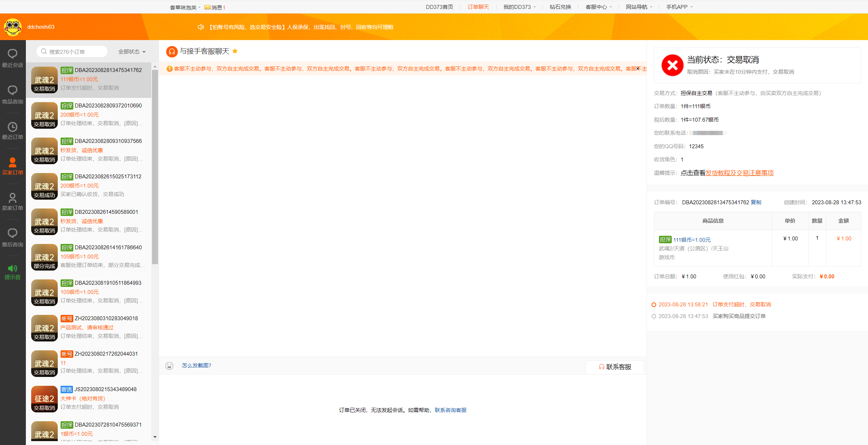The image size is (868, 445).
Task: Toggle the 提示音 sound notification
Action: tap(12, 272)
